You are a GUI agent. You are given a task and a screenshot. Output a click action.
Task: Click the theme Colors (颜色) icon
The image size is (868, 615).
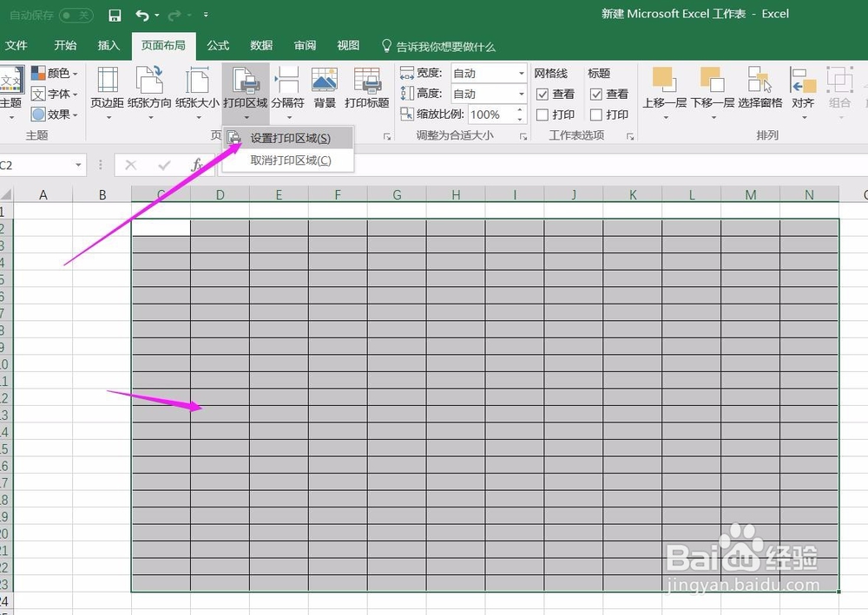[x=38, y=73]
